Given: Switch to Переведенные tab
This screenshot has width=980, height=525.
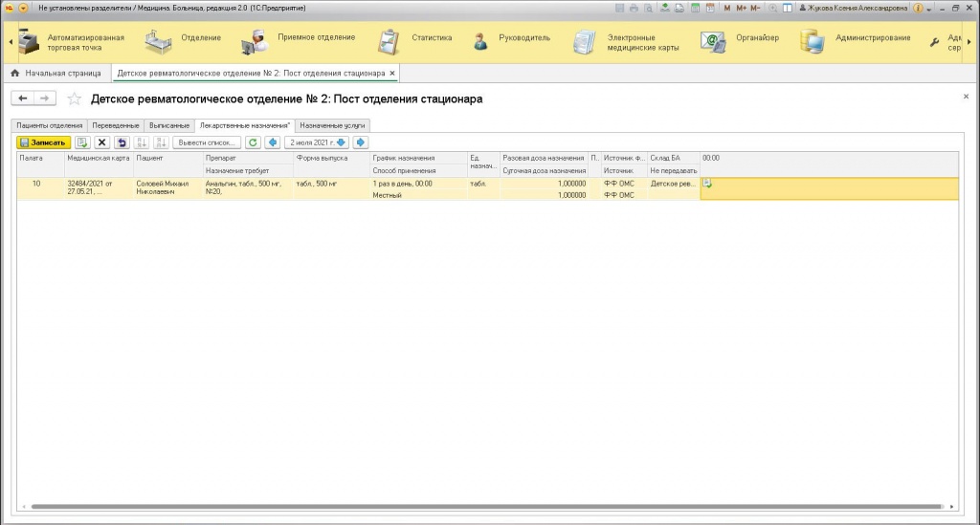Looking at the screenshot, I should (x=116, y=125).
